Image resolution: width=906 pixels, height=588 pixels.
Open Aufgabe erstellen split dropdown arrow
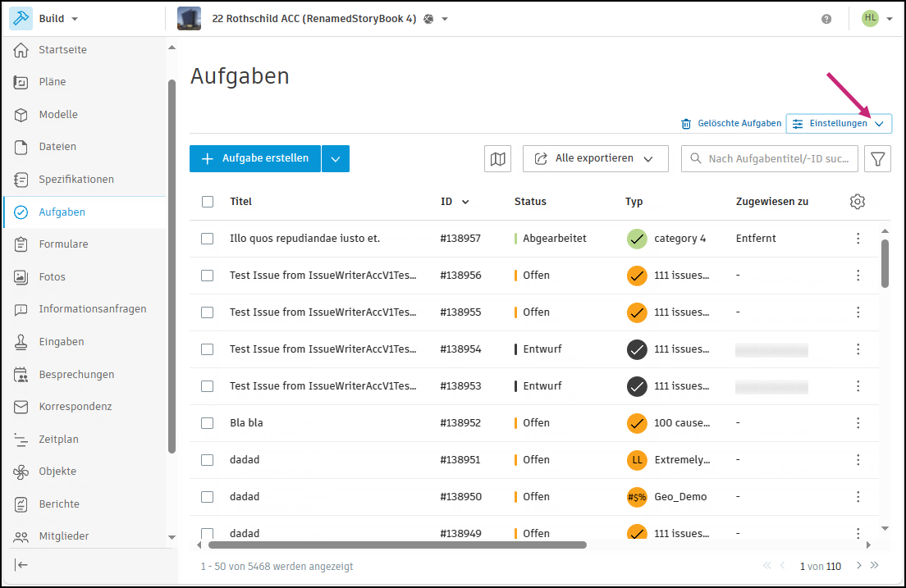coord(336,159)
